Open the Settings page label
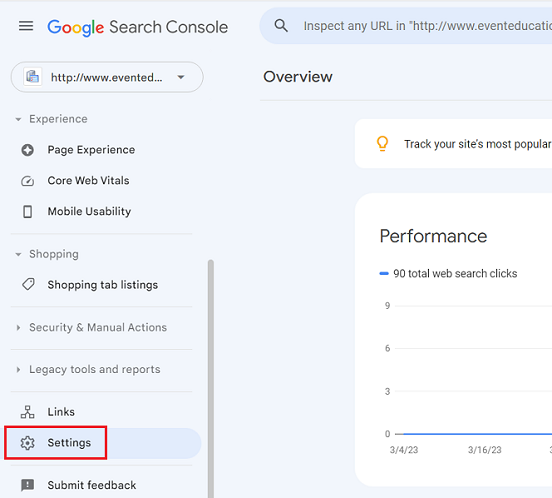The height and width of the screenshot is (498, 552). (69, 443)
